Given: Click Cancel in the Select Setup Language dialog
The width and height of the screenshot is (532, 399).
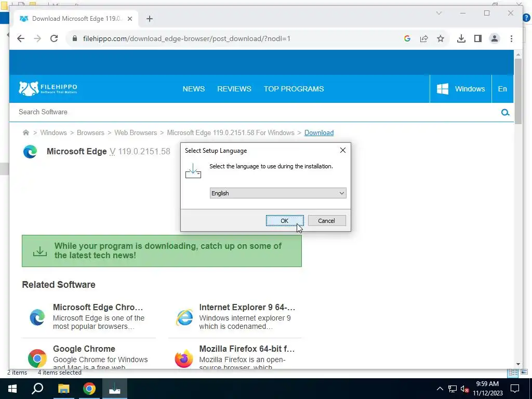Looking at the screenshot, I should click(x=327, y=221).
